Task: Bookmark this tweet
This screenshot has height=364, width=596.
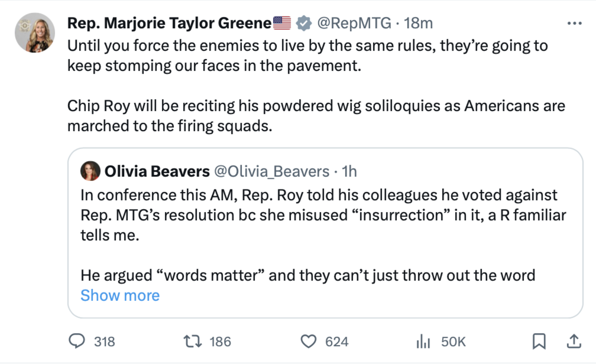Action: click(x=539, y=342)
